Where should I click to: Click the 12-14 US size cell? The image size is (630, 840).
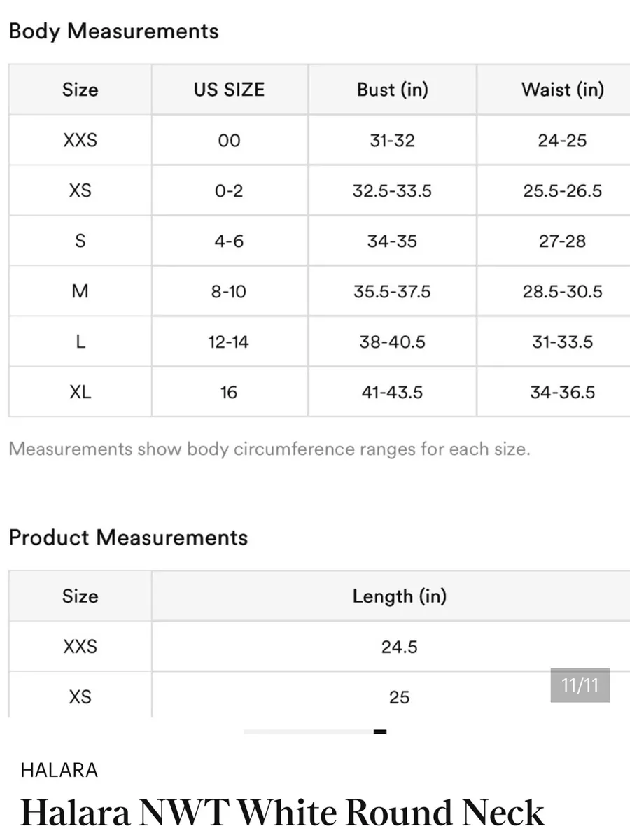point(230,342)
